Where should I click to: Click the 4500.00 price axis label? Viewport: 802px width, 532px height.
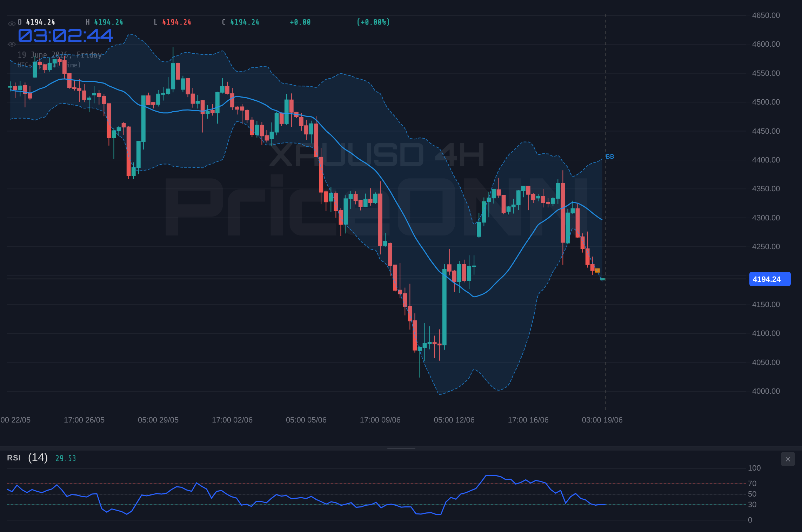pyautogui.click(x=766, y=102)
